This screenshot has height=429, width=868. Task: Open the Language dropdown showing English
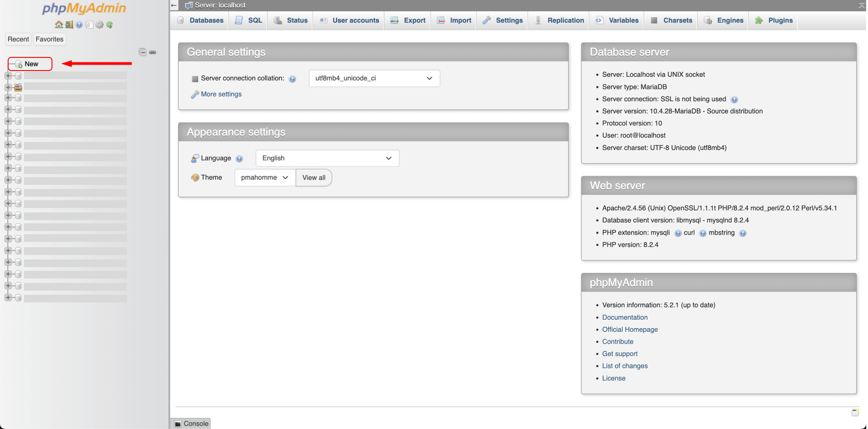point(327,158)
